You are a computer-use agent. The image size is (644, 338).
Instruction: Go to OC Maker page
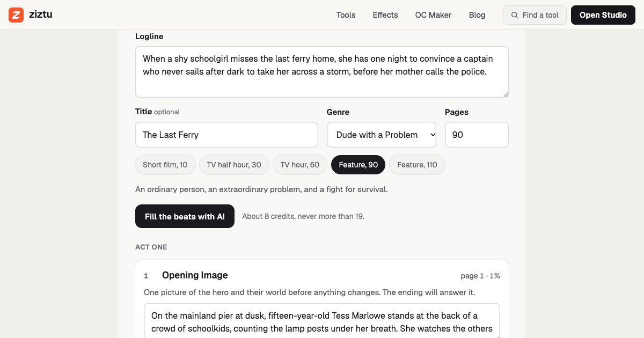pyautogui.click(x=433, y=15)
